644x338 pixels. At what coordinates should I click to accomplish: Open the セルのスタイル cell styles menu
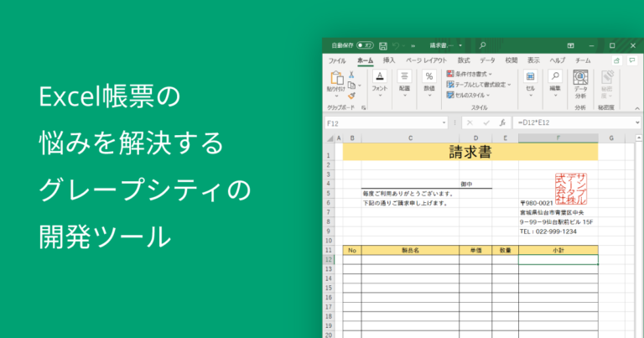(x=468, y=96)
